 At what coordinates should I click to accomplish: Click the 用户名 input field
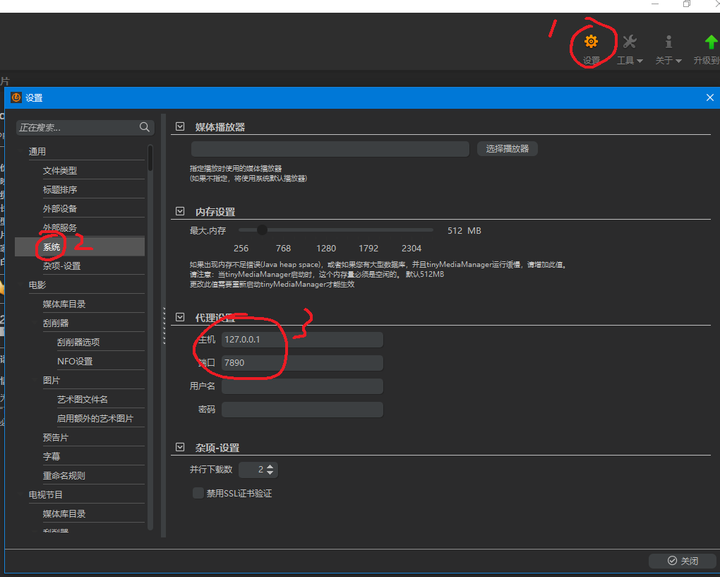[x=302, y=387]
